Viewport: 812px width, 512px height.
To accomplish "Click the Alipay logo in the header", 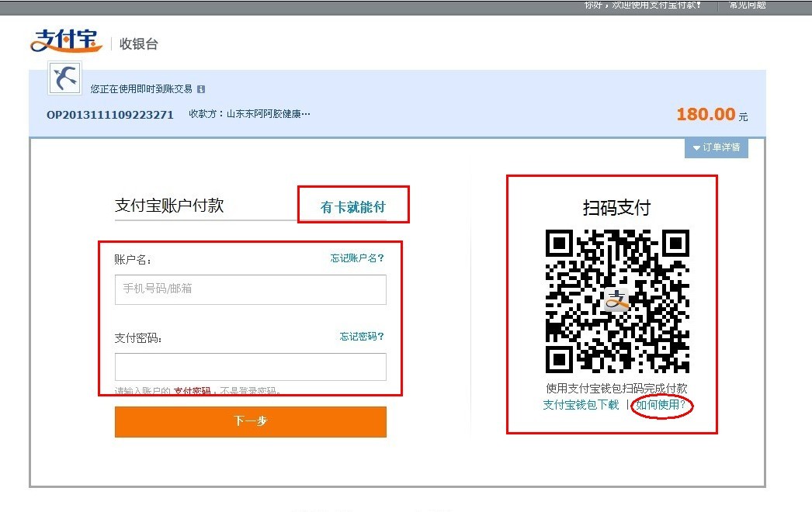I will pos(66,41).
